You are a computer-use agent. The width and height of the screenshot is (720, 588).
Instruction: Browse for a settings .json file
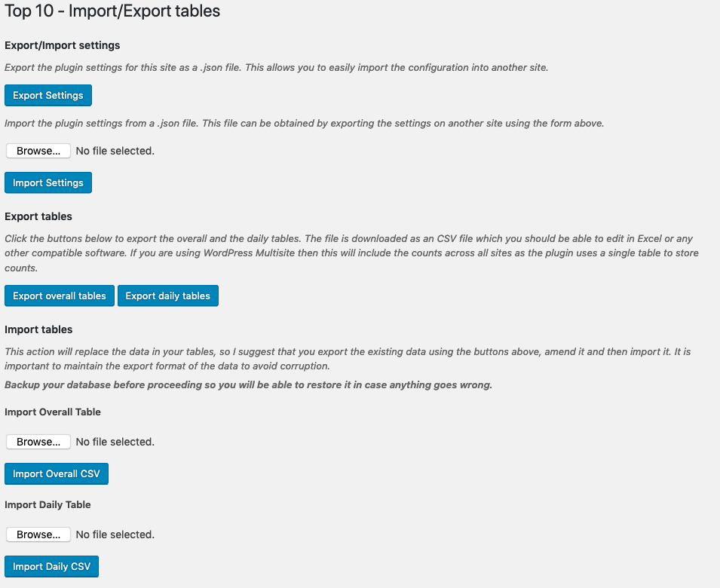point(38,151)
